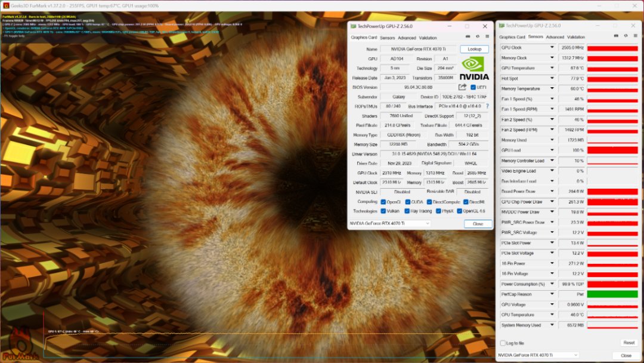Open the 16-Pin Power sensor dropdown arrow
The width and height of the screenshot is (644, 363).
point(552,263)
